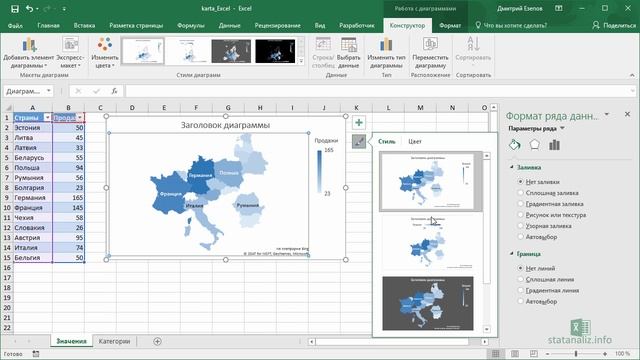This screenshot has width=640, height=360.
Task: Apply second chart style thumbnail in popup
Action: (x=428, y=242)
